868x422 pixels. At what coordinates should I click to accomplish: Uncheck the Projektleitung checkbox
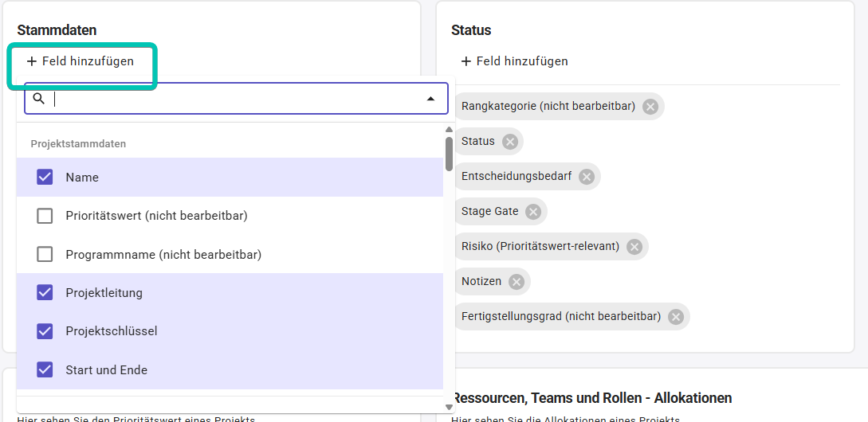click(45, 293)
